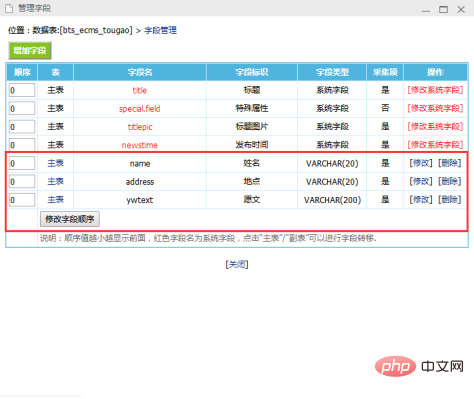Click the [关闭] link at bottom

tap(237, 264)
